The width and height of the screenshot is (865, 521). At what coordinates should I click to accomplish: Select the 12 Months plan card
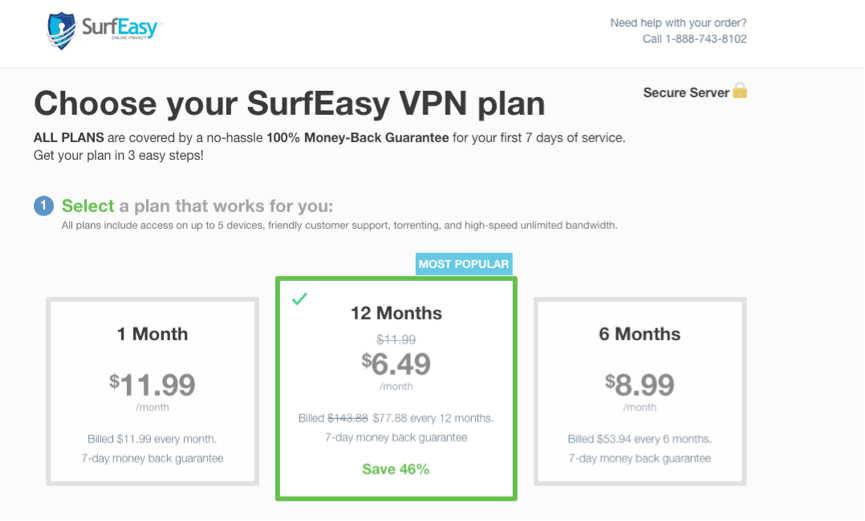pos(397,388)
